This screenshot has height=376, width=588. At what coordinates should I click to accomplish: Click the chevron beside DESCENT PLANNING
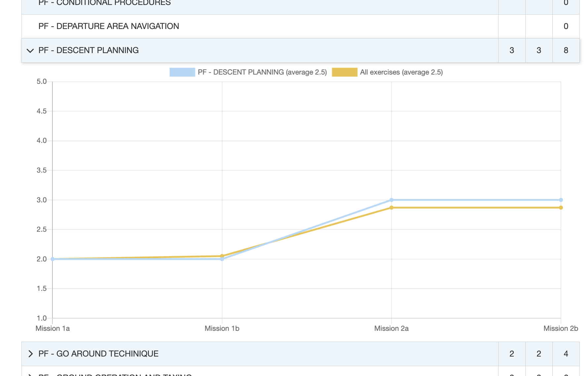pos(30,50)
